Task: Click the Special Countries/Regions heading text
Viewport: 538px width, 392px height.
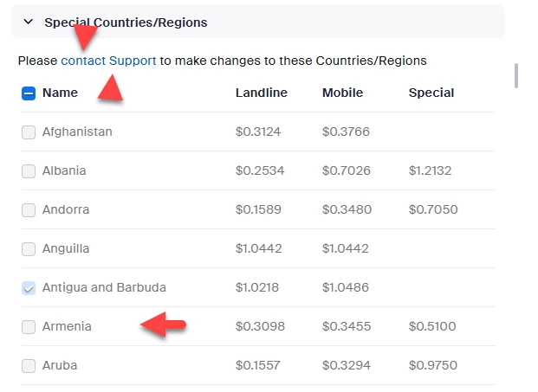Action: pos(126,22)
